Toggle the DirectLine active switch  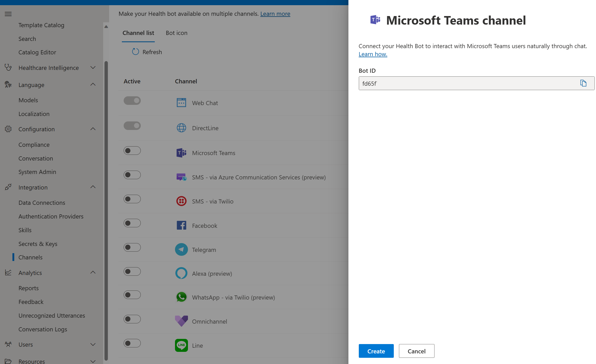coord(132,126)
